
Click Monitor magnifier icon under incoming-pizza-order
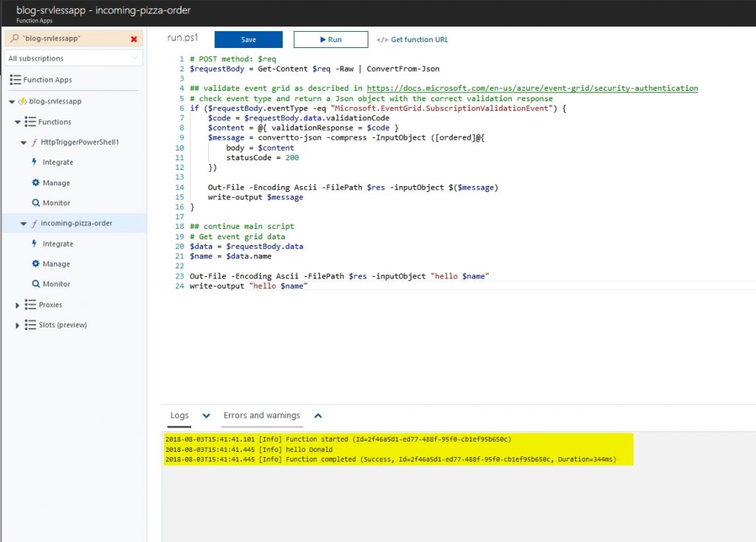[x=35, y=284]
